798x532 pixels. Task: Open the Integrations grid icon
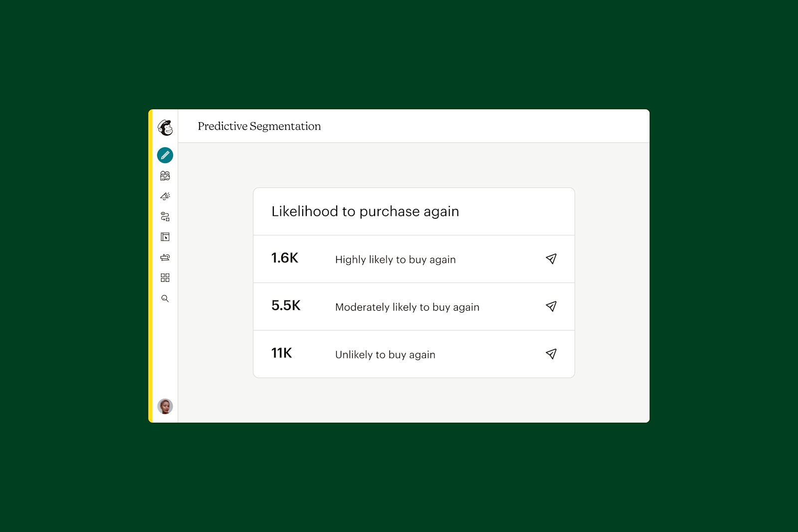coord(165,278)
